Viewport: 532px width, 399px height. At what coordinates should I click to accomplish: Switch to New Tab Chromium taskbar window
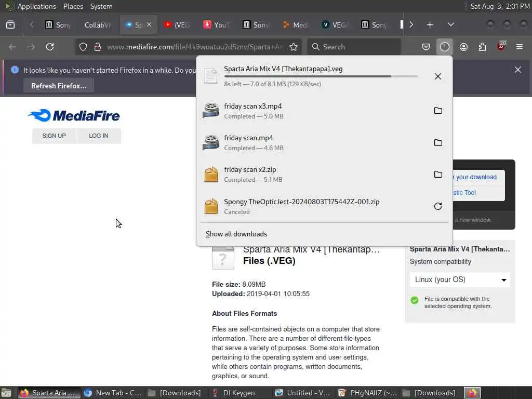tap(113, 393)
